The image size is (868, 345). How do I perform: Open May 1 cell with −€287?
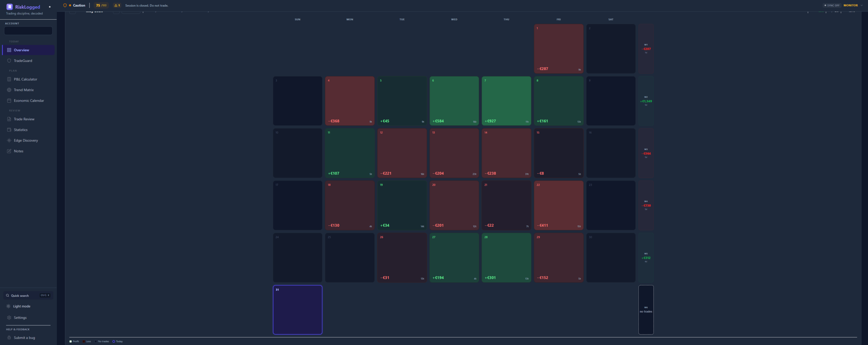click(559, 48)
